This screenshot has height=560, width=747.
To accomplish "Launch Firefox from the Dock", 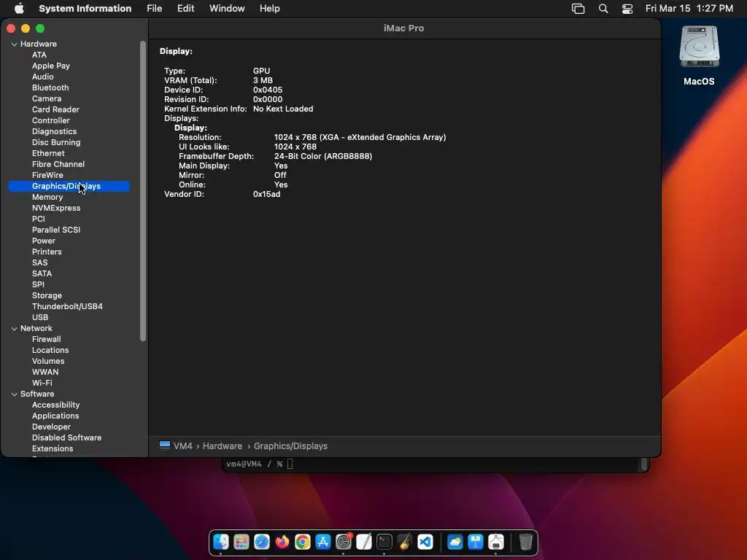I will 282,542.
